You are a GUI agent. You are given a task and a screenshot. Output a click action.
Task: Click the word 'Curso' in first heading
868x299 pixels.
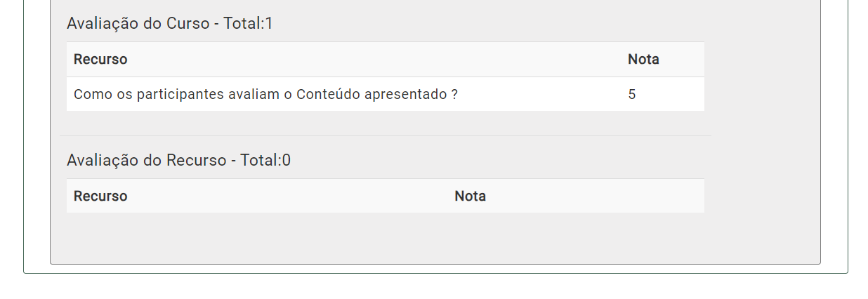(x=188, y=23)
